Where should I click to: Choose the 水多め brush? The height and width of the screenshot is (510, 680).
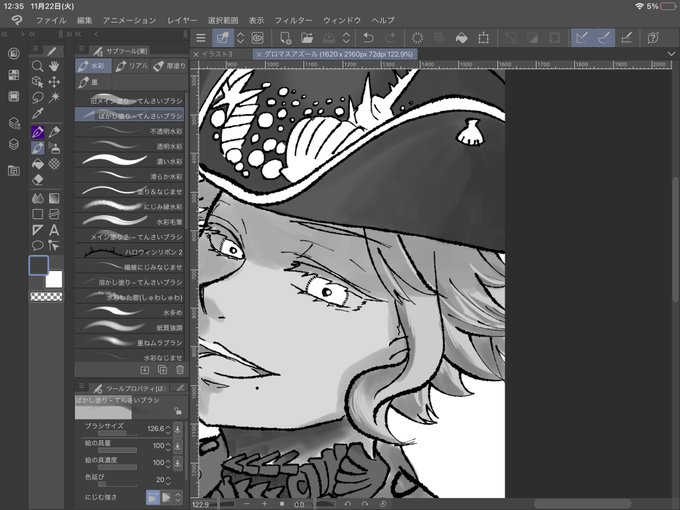tap(129, 312)
